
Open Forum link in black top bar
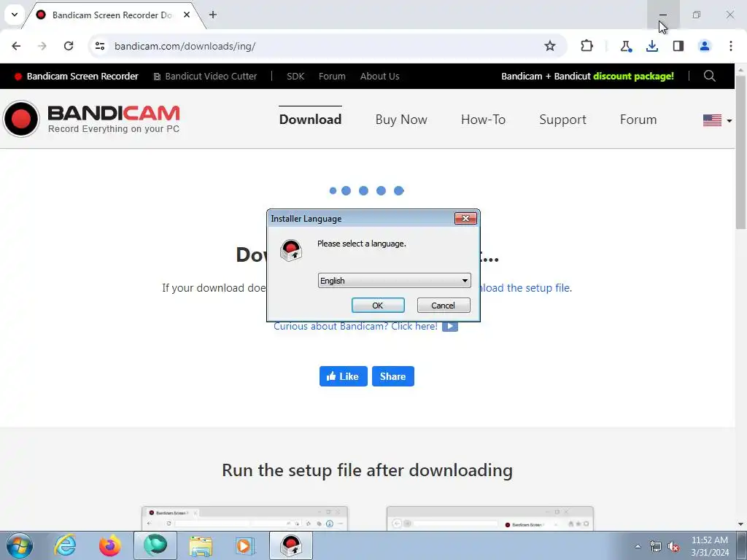[x=332, y=76]
